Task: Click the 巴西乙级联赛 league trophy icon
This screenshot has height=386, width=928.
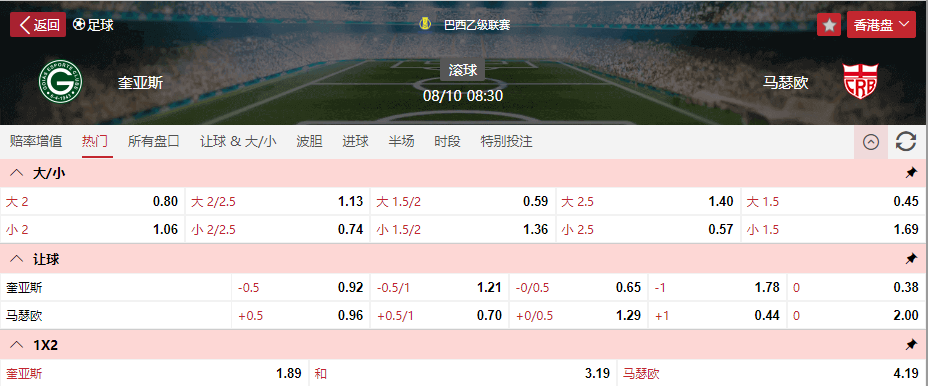Action: click(424, 24)
